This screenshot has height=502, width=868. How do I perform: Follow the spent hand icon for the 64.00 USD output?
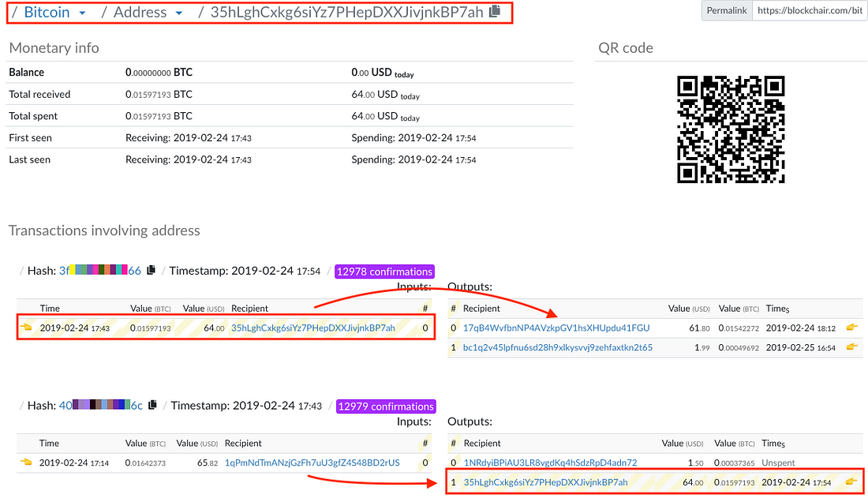852,482
